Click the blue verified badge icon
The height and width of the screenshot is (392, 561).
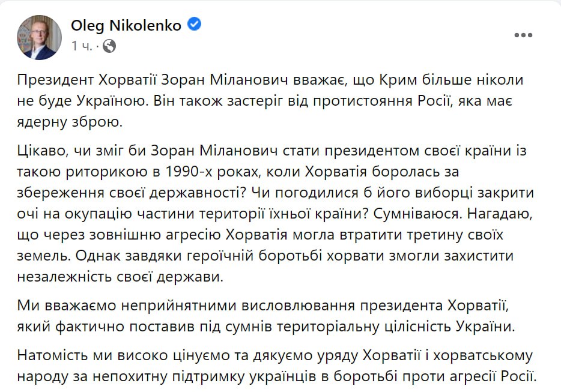pos(195,25)
